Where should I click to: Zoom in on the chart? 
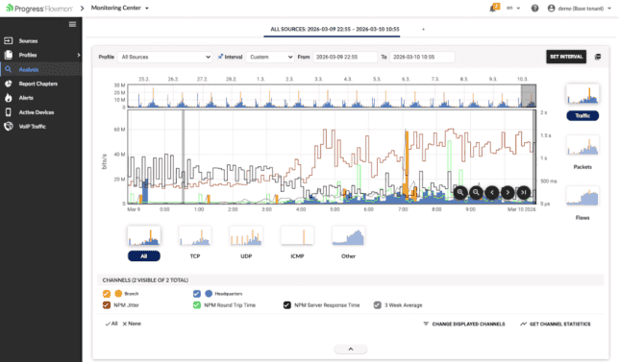[x=460, y=192]
